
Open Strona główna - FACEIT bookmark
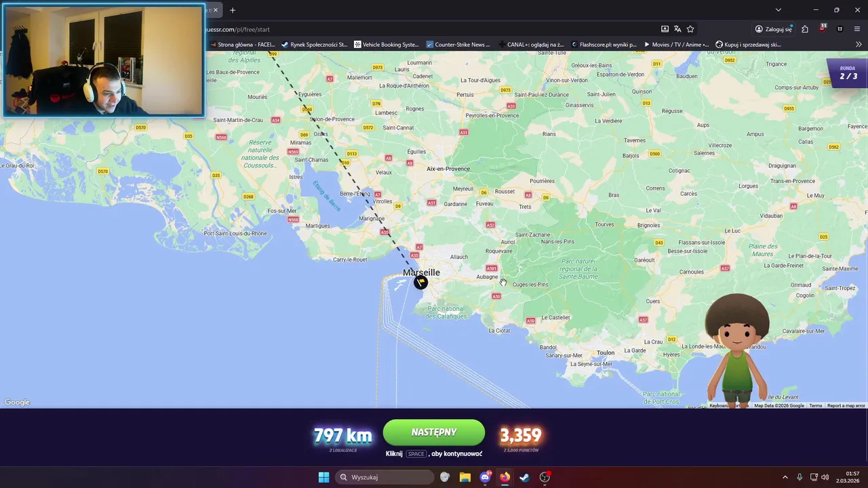(242, 45)
